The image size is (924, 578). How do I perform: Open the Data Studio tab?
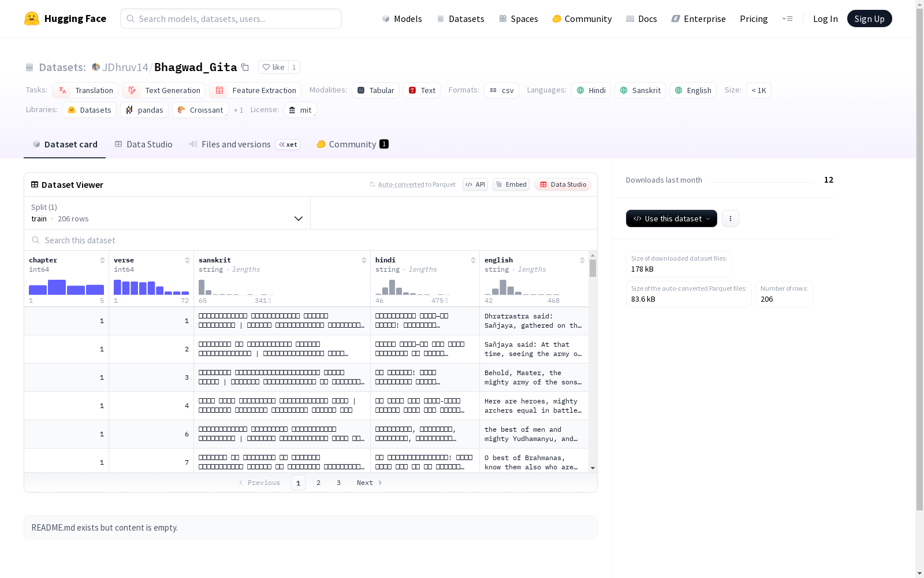tap(143, 144)
